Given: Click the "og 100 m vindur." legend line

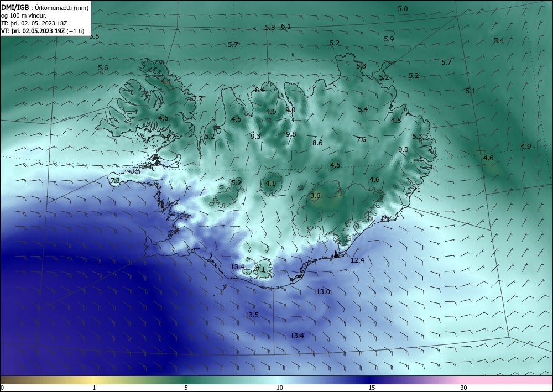Looking at the screenshot, I should pyautogui.click(x=24, y=15).
